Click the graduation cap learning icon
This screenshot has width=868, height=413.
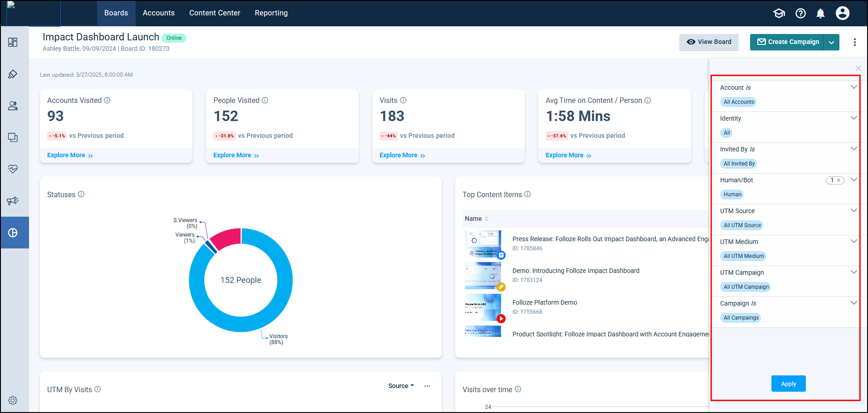click(779, 14)
